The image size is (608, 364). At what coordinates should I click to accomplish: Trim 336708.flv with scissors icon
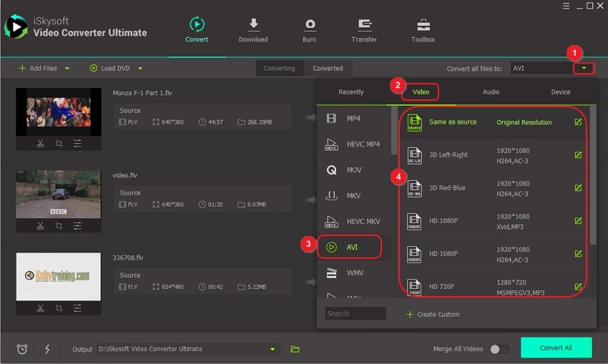[40, 308]
